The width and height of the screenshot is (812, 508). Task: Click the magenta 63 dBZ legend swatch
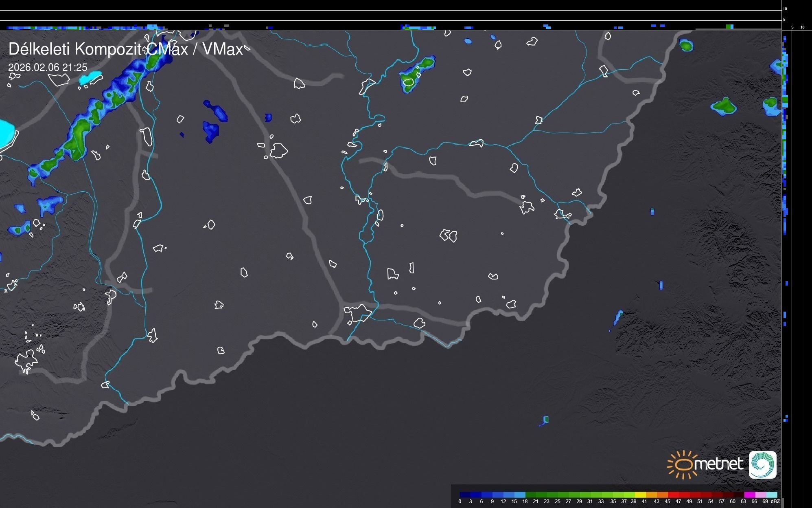pos(749,495)
